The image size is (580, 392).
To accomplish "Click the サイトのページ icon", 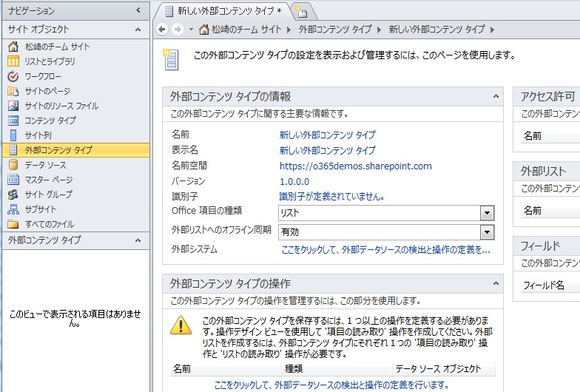I will point(13,91).
